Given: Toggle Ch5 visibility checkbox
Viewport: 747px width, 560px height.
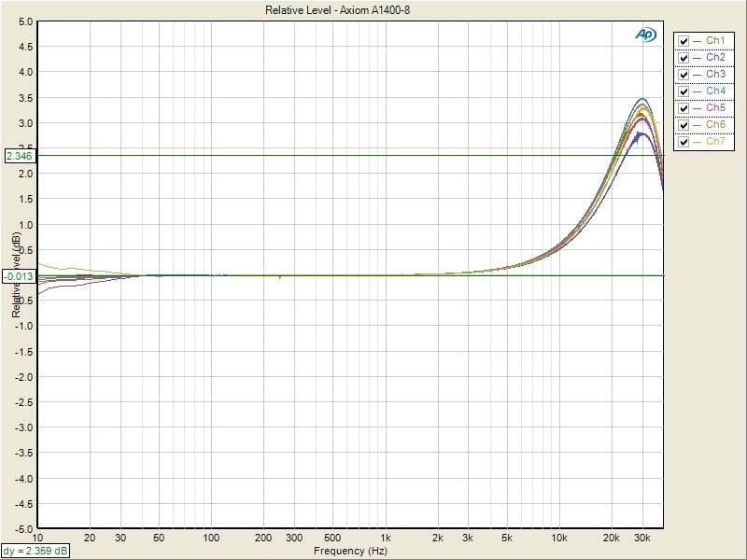Looking at the screenshot, I should click(x=684, y=108).
